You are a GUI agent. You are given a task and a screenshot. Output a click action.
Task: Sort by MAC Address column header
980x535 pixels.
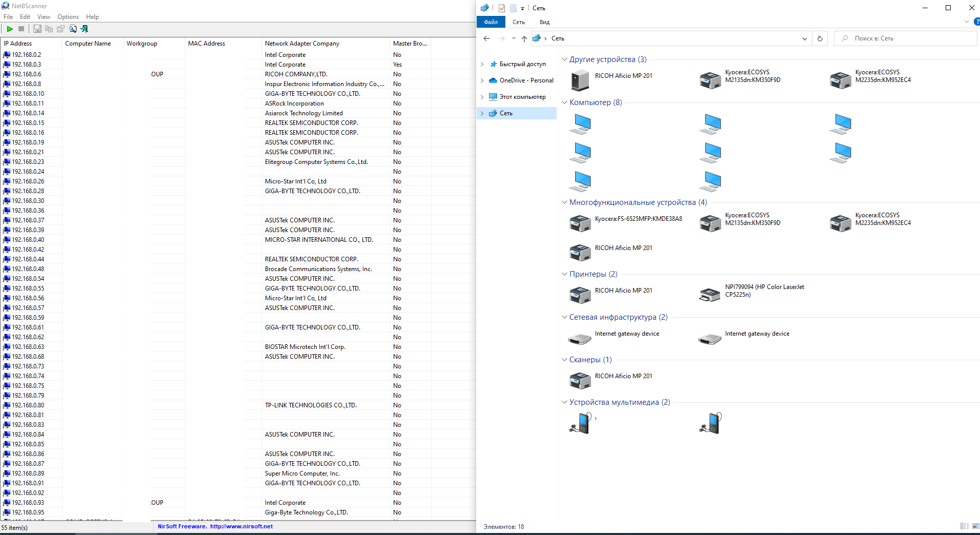(223, 44)
